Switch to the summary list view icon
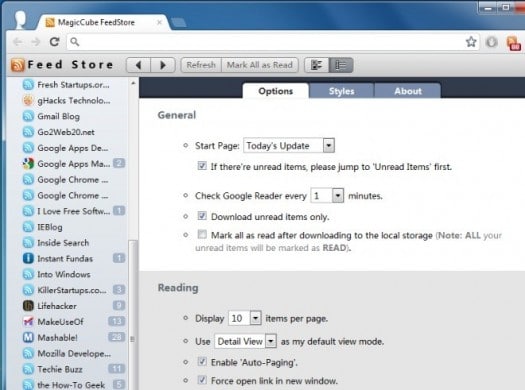 click(316, 65)
